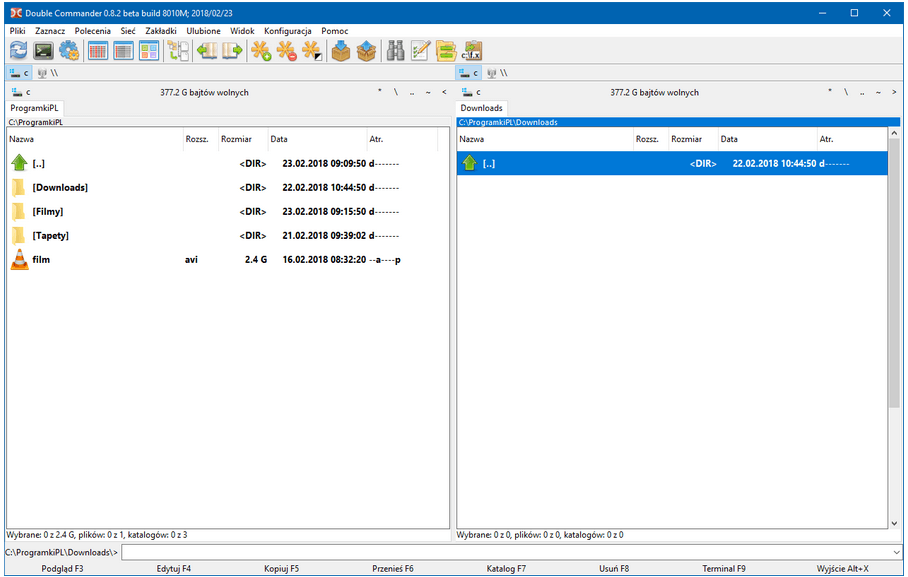Screen dimensions: 908x577
Task: Select the Downloads tab in right panel
Action: [x=481, y=108]
